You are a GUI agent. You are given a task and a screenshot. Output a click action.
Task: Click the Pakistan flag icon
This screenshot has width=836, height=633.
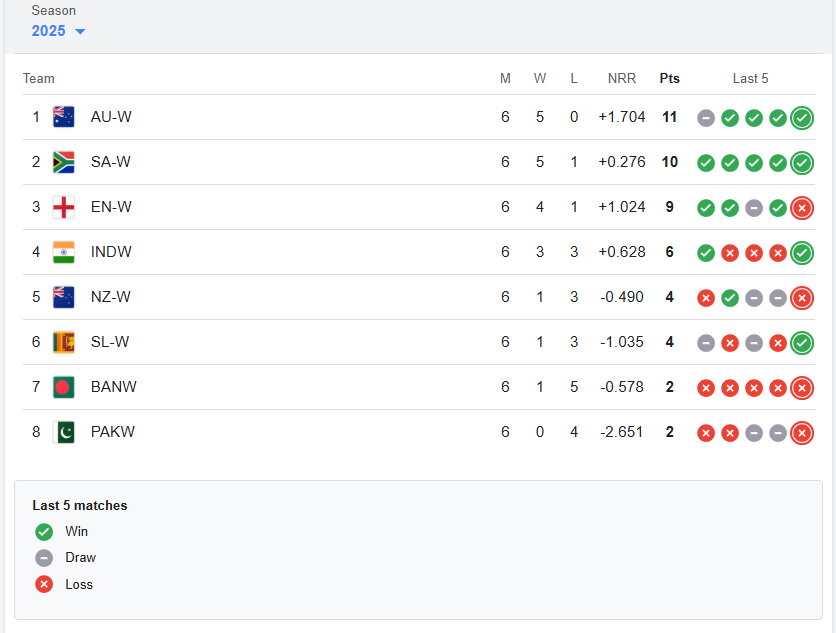click(64, 432)
